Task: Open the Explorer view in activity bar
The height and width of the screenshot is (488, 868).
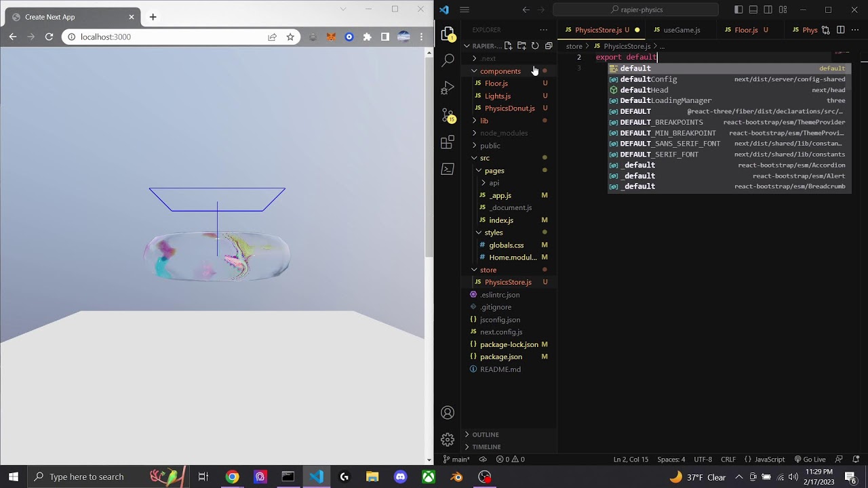Action: 448,34
